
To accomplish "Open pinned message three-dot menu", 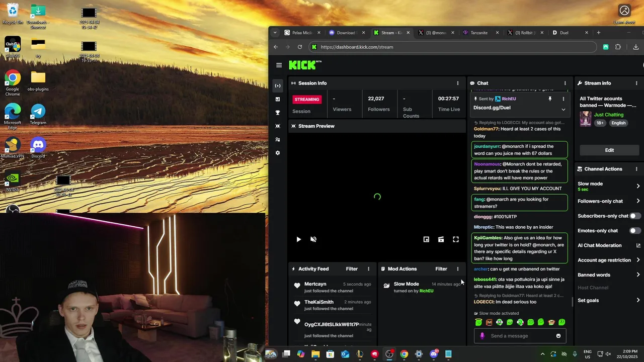I will (x=563, y=99).
